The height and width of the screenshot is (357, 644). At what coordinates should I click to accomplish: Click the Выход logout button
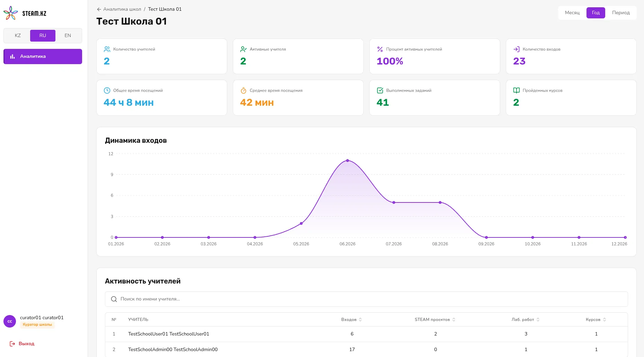click(22, 344)
